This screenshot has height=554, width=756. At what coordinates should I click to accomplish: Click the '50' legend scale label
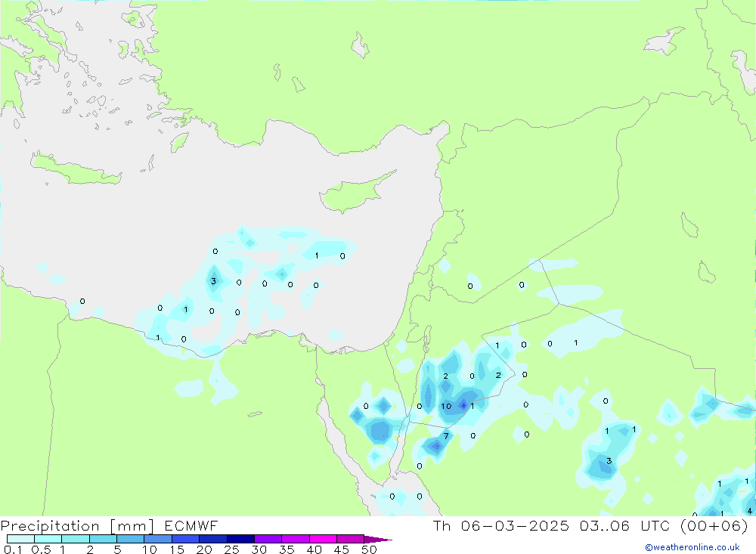(369, 549)
